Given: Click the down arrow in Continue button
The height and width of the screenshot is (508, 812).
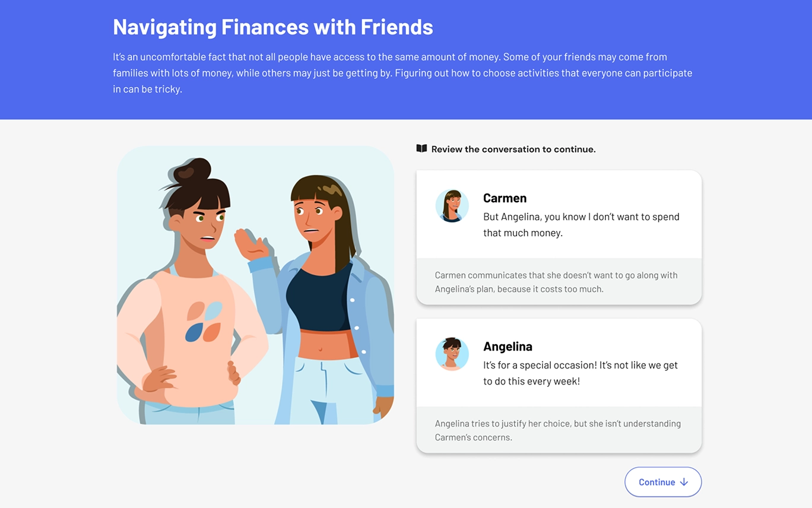Looking at the screenshot, I should point(684,482).
